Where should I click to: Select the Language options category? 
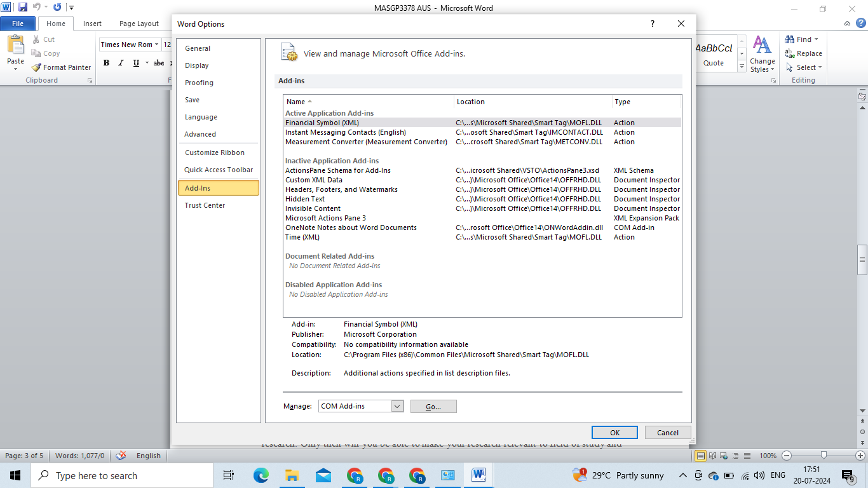[219, 117]
